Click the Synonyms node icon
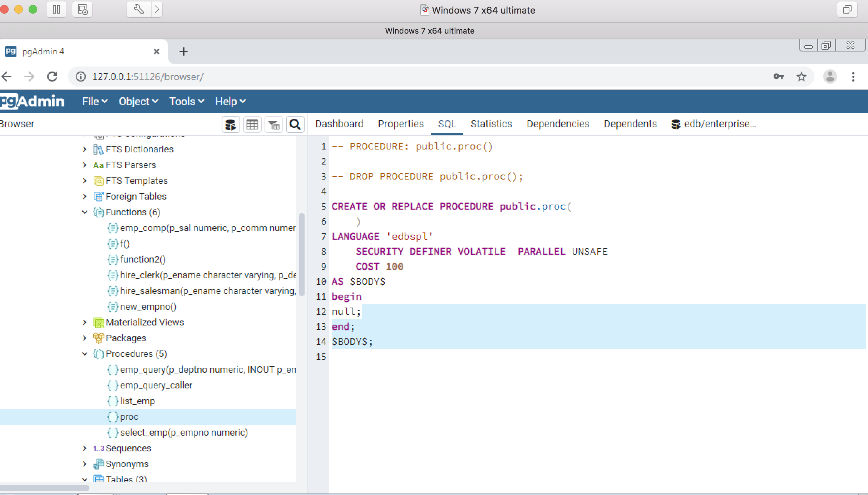Image resolution: width=868 pixels, height=495 pixels. click(98, 464)
